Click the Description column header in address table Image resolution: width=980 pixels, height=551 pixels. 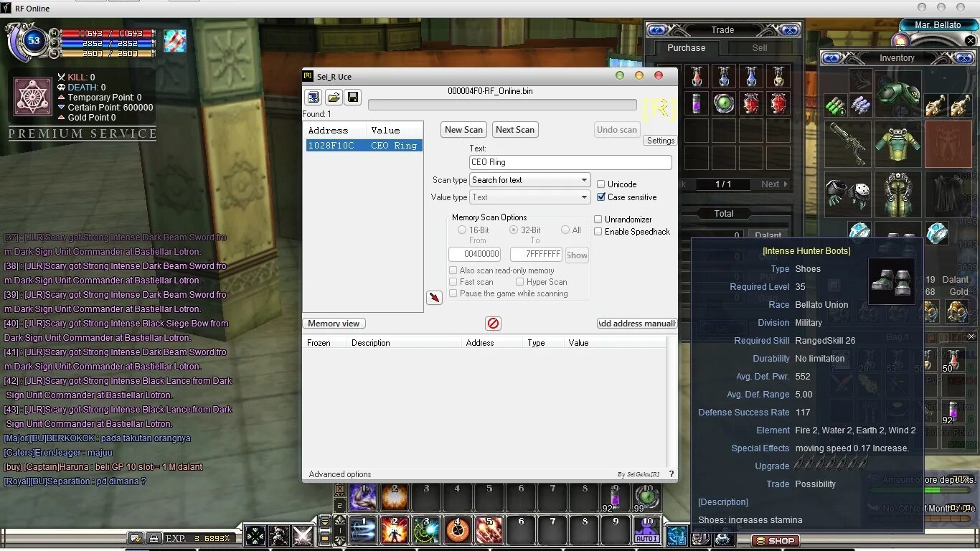coord(404,343)
